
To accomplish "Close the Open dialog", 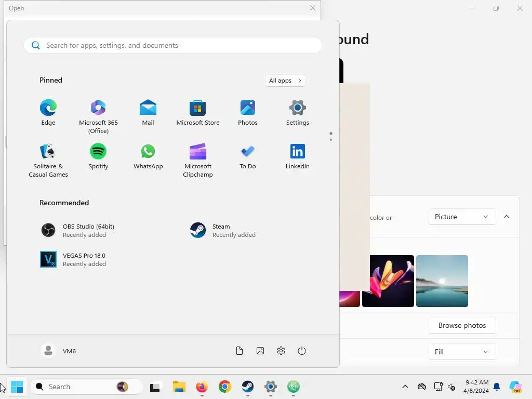I will coord(312,8).
